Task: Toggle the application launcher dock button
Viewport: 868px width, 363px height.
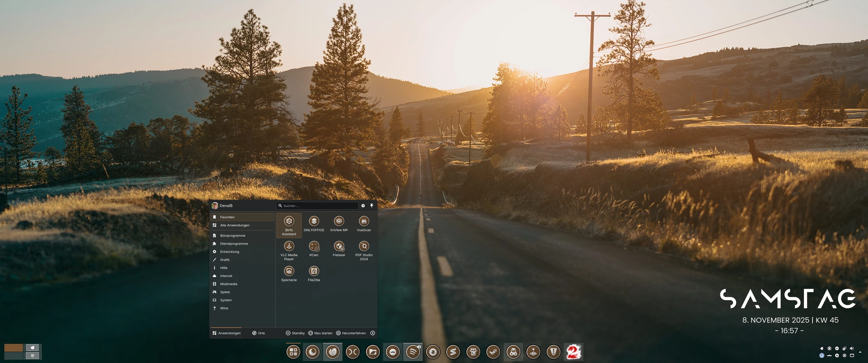Action: pyautogui.click(x=293, y=352)
